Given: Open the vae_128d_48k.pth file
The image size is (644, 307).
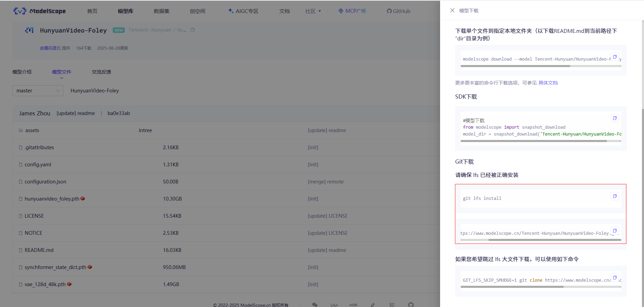Looking at the screenshot, I should coord(45,284).
